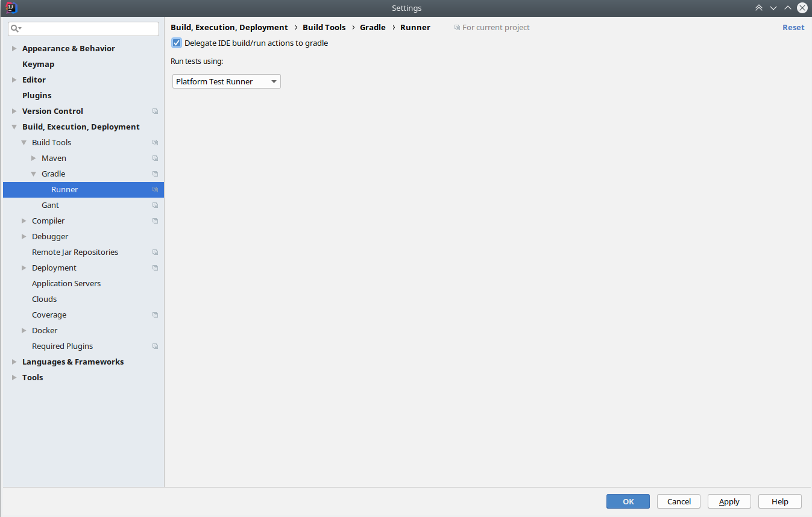The width and height of the screenshot is (812, 517).
Task: Minimize the Settings window
Action: (x=773, y=8)
